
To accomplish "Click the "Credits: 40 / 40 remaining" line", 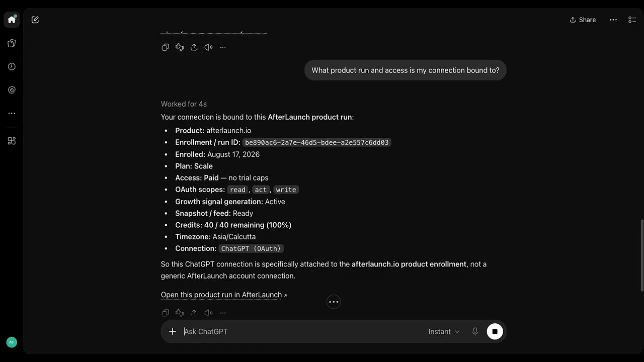I will 233,225.
